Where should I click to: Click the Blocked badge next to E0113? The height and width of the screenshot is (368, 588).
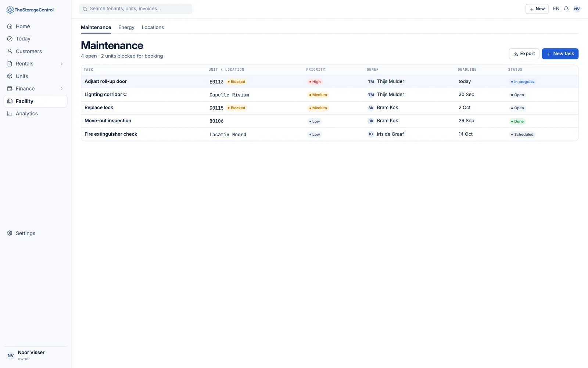[x=236, y=82]
